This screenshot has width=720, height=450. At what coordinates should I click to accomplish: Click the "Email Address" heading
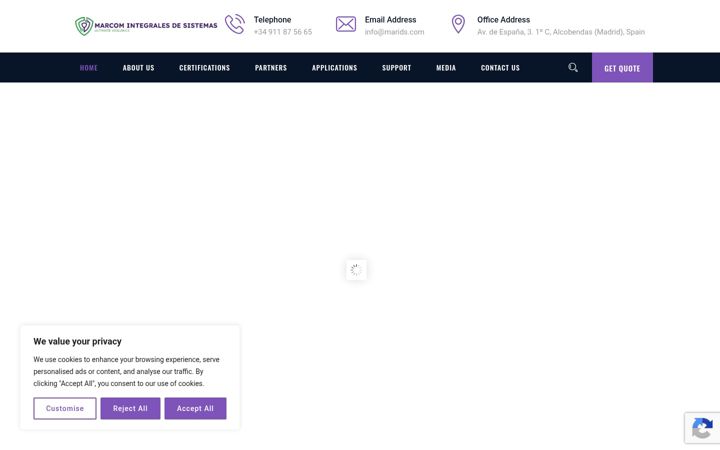(x=390, y=20)
